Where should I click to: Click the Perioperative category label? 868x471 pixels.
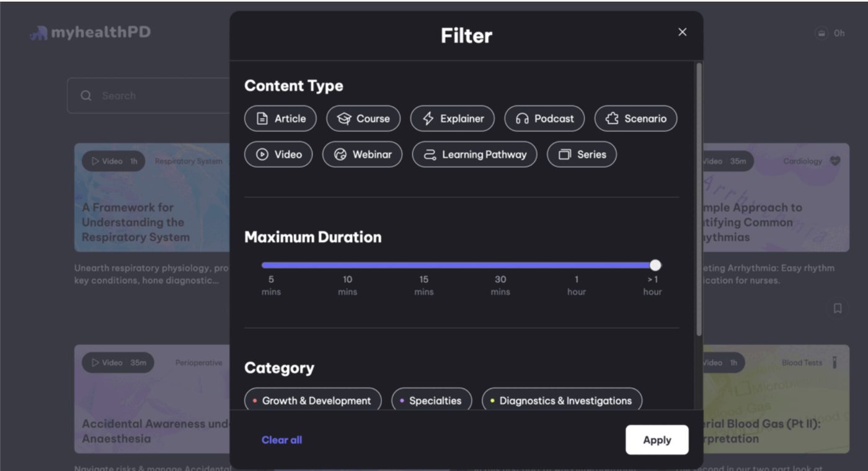click(198, 363)
